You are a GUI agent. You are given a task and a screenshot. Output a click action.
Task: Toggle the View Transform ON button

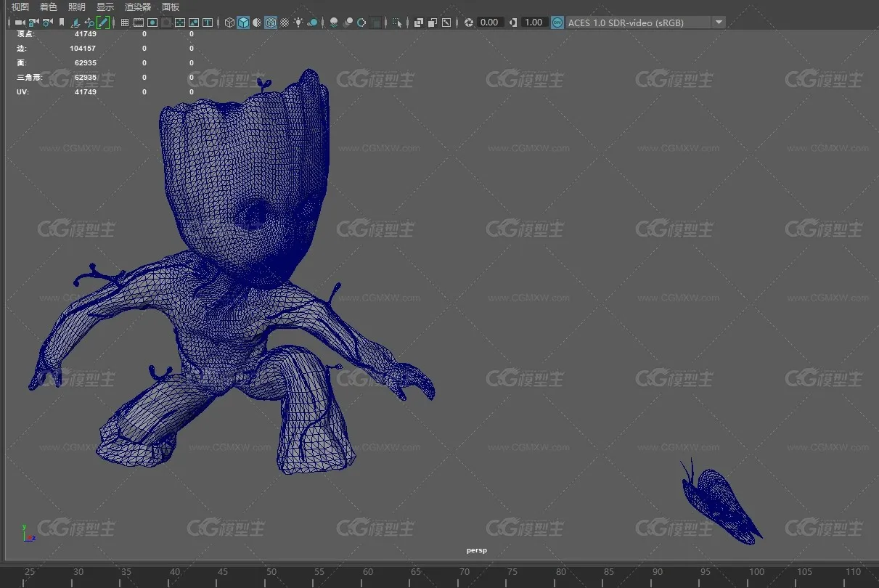pyautogui.click(x=557, y=23)
